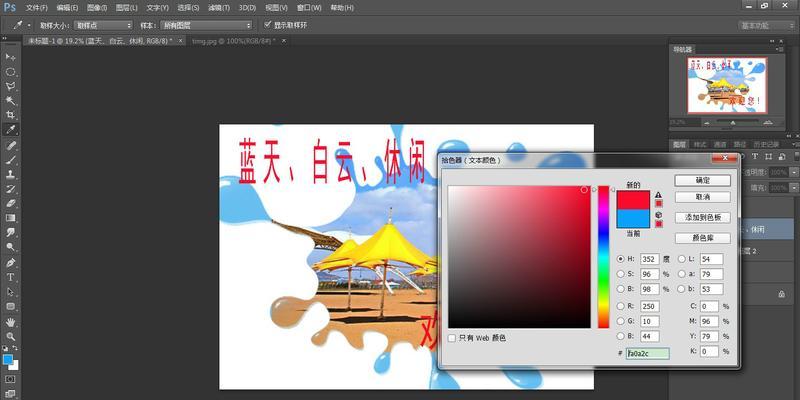Image resolution: width=800 pixels, height=400 pixels.
Task: Click the 取消 button in color picker
Action: 703,197
